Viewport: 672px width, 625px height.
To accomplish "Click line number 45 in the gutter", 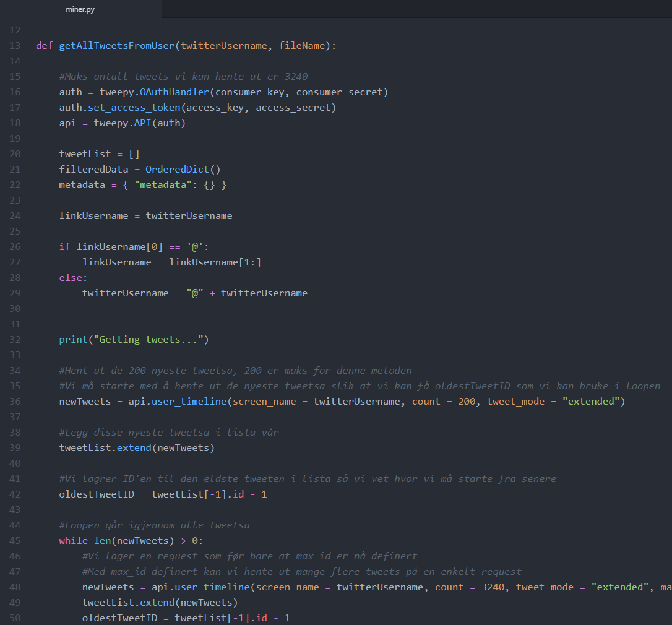I will 15,541.
